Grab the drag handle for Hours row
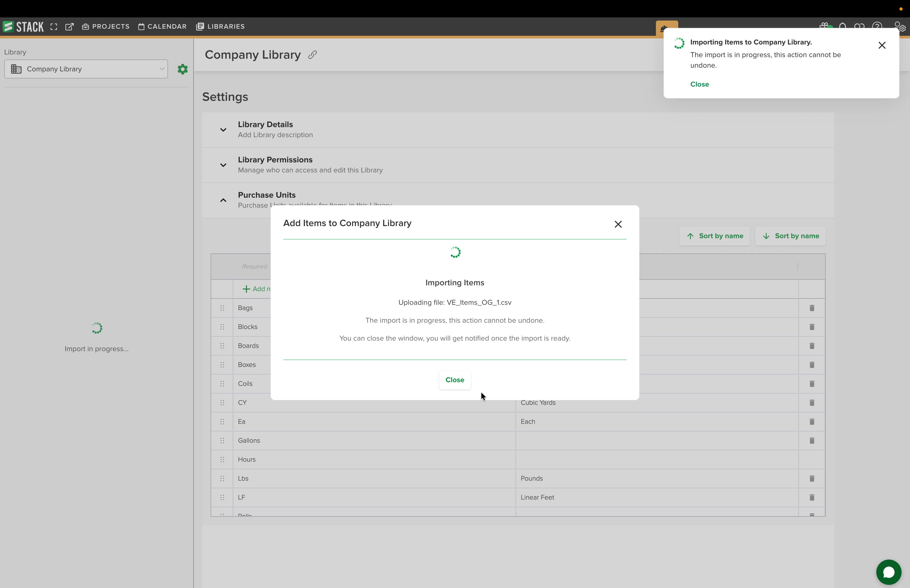This screenshot has width=910, height=588. tap(222, 459)
